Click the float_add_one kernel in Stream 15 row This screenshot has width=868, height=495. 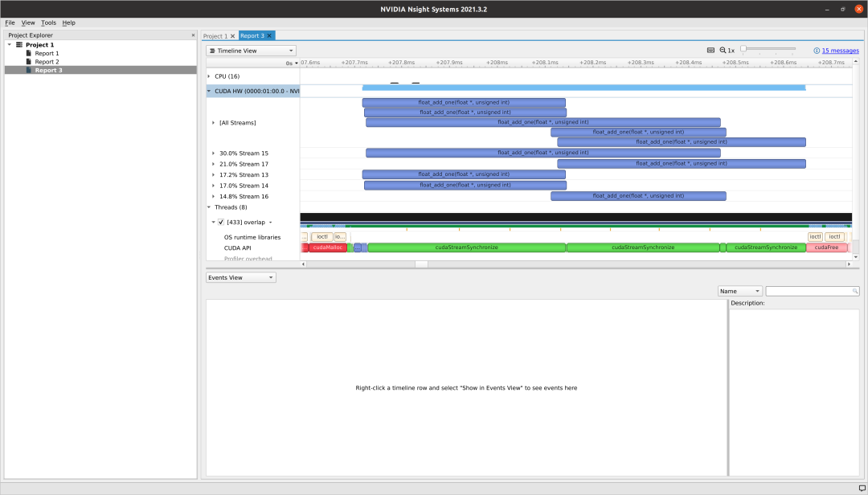pos(543,153)
